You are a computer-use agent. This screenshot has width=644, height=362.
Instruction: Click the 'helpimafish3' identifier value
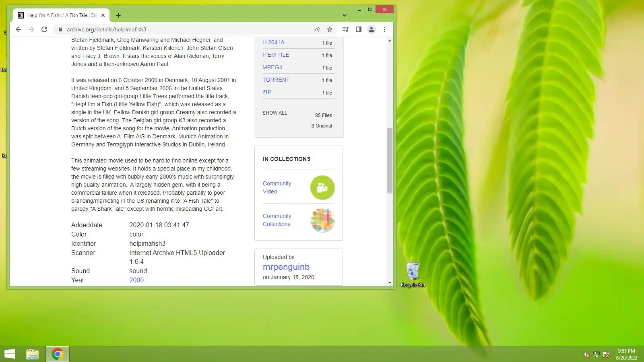(147, 243)
